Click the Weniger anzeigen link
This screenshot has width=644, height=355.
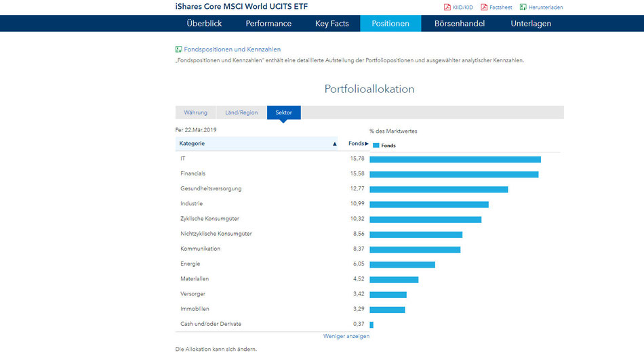346,336
